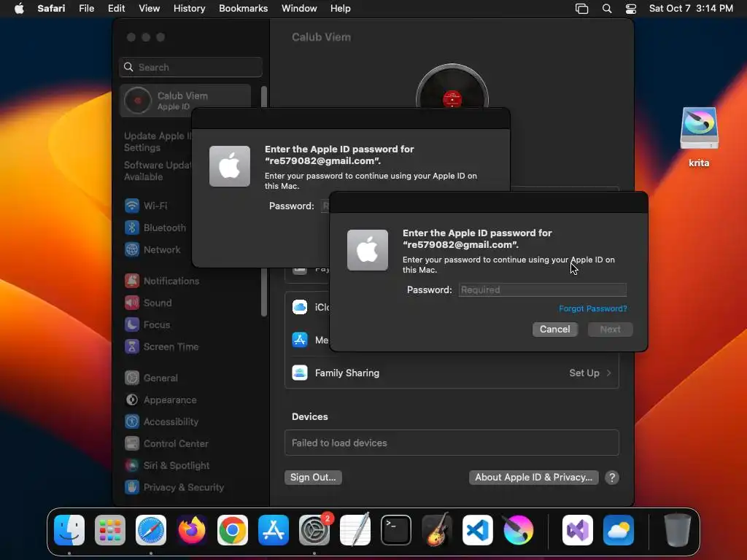Click the Sign Out... button

[313, 477]
